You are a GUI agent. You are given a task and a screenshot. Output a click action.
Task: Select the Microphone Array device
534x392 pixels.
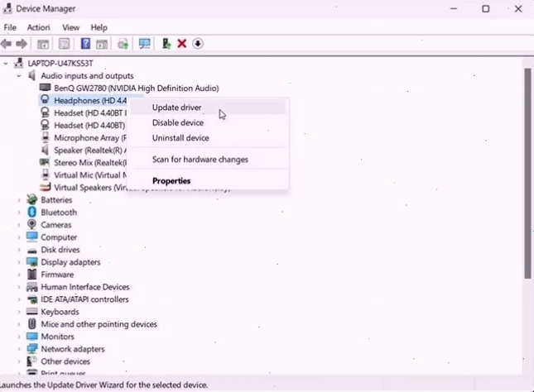click(x=90, y=137)
